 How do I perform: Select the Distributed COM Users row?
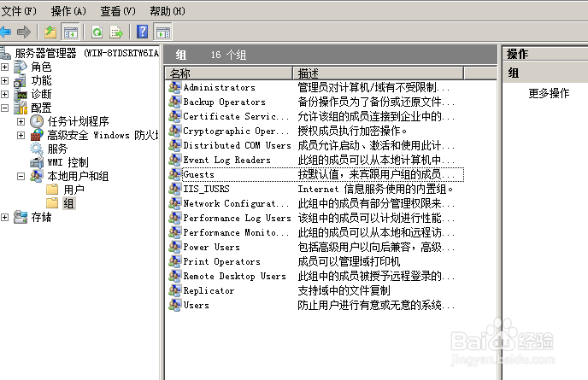(x=315, y=145)
